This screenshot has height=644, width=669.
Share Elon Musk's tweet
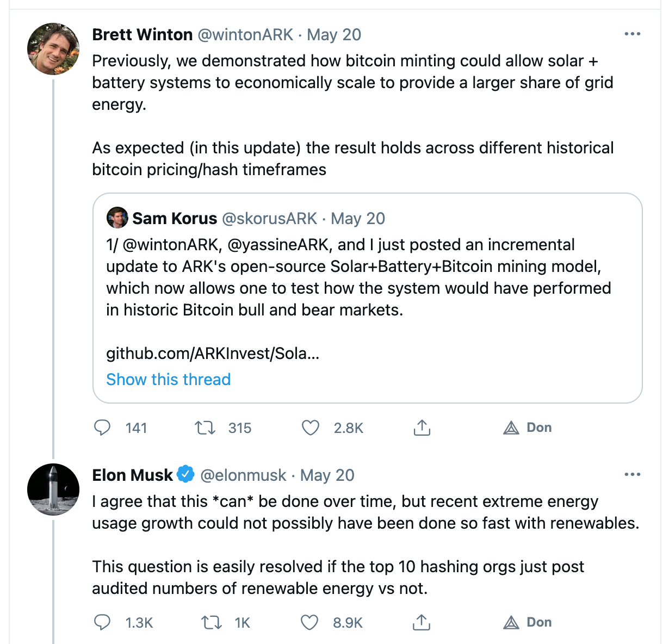(x=422, y=622)
